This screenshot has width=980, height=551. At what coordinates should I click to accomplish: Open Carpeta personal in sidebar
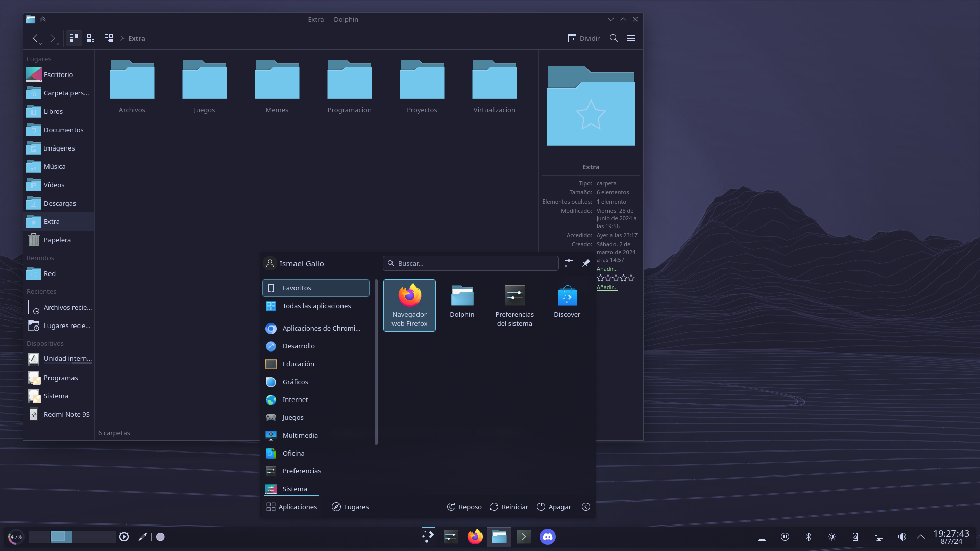[59, 93]
